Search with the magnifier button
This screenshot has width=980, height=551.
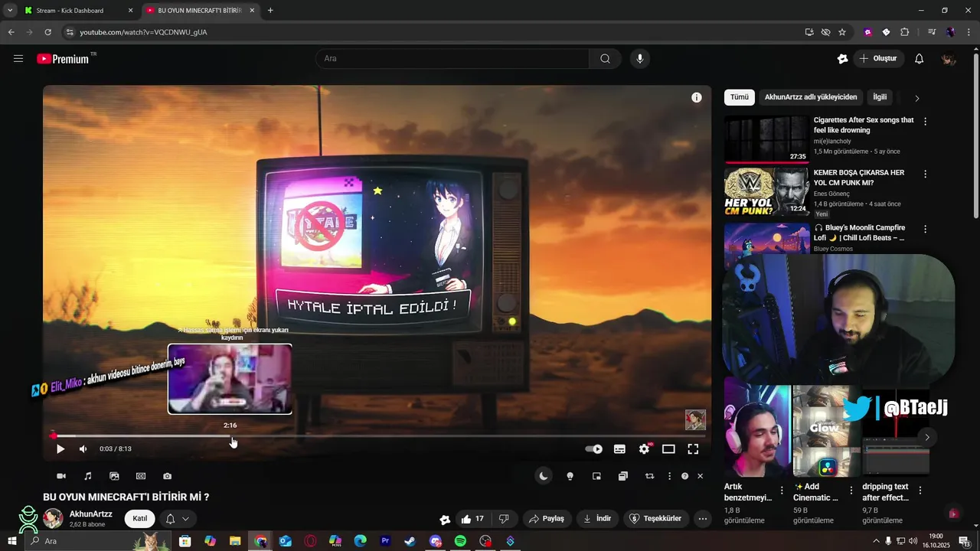[605, 59]
